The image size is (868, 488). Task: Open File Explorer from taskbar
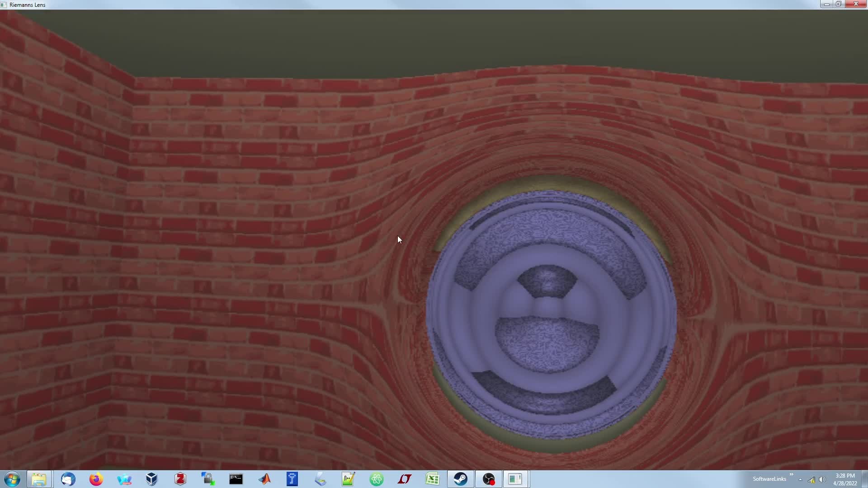[39, 479]
